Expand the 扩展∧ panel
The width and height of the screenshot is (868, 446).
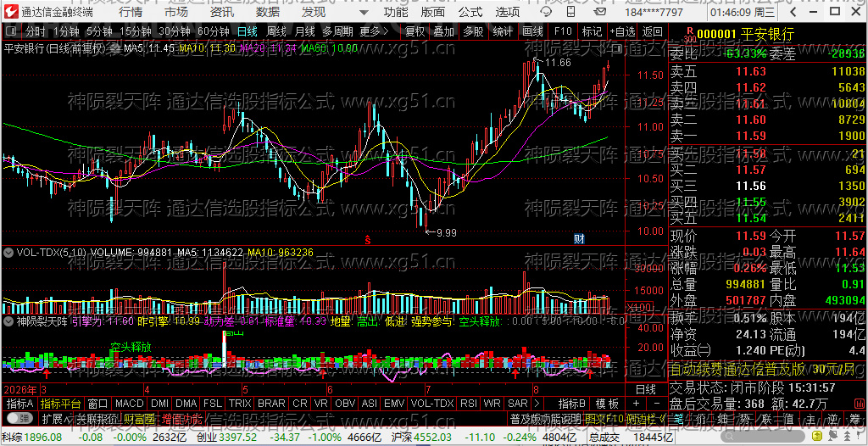[55, 418]
